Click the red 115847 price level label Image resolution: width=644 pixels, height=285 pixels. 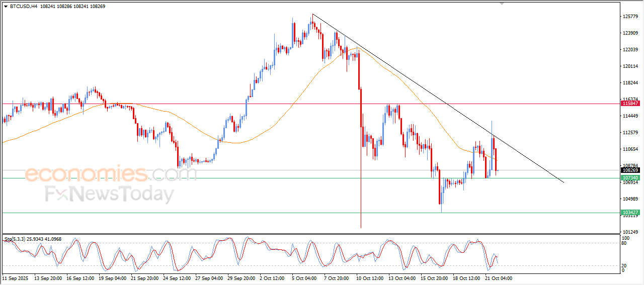point(630,104)
